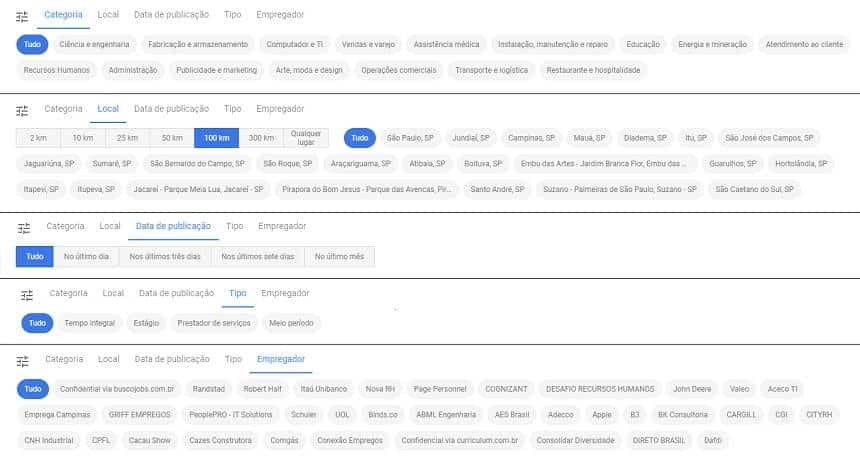Filter by Instalação, manutenção e reparo

(x=553, y=44)
